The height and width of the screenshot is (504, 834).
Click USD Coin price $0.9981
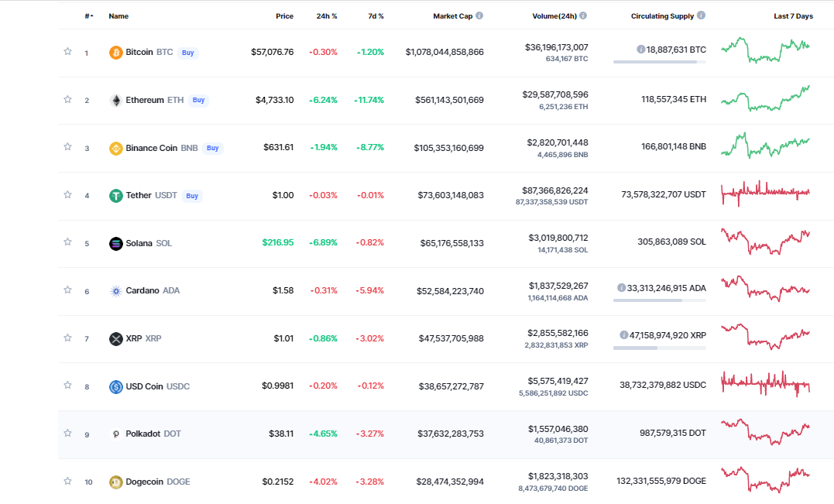tap(278, 386)
